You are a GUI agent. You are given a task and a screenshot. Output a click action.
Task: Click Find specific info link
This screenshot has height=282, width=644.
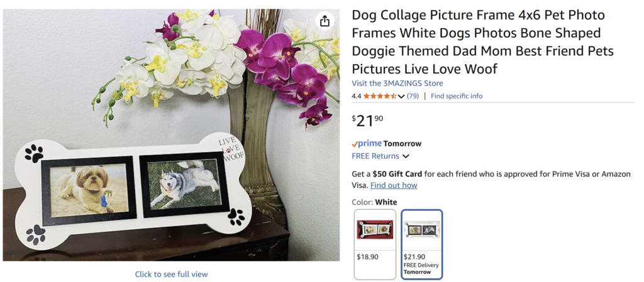[457, 96]
